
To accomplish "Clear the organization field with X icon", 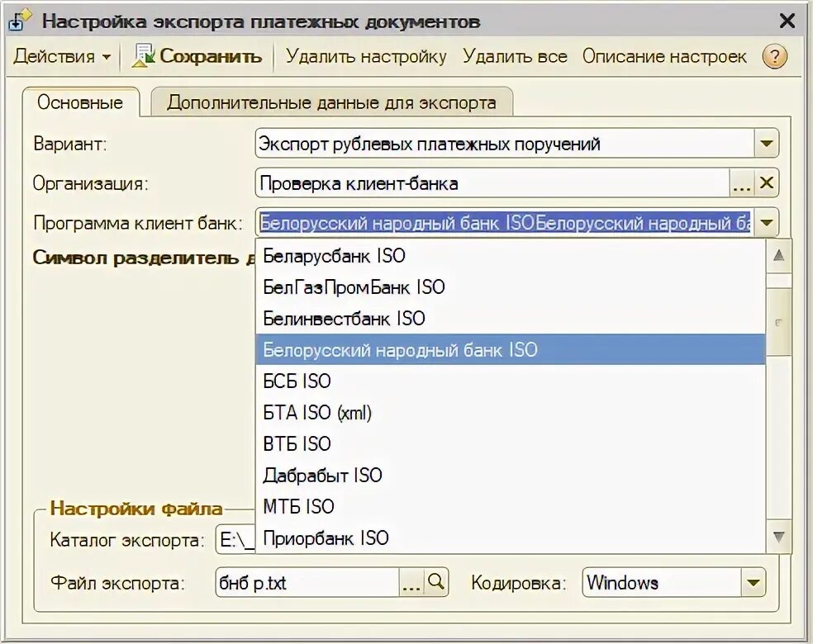I will coord(767,182).
